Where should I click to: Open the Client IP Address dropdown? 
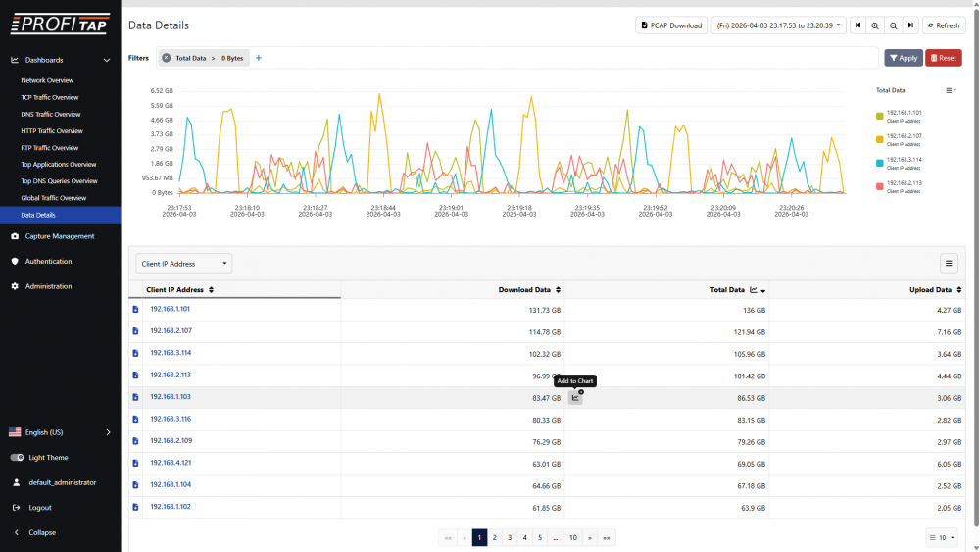tap(184, 264)
